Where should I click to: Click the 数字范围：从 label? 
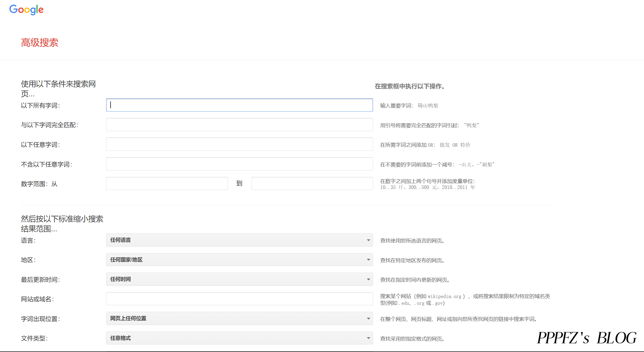point(39,184)
